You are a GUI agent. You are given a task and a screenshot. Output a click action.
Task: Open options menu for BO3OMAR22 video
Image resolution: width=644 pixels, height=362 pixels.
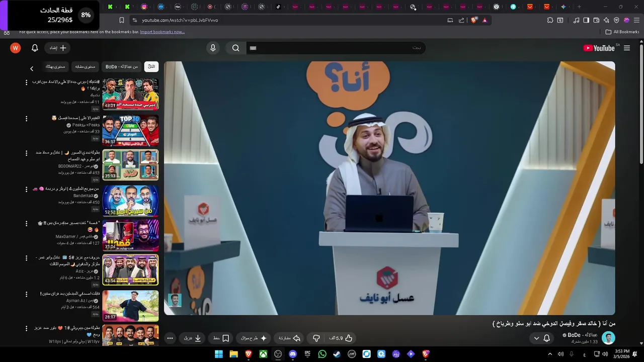click(x=27, y=153)
